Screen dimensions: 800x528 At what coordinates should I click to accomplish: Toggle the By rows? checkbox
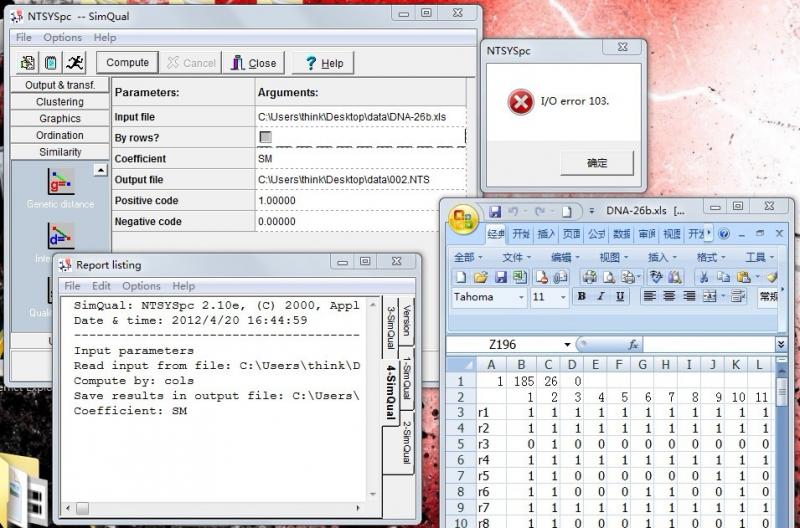[265, 137]
